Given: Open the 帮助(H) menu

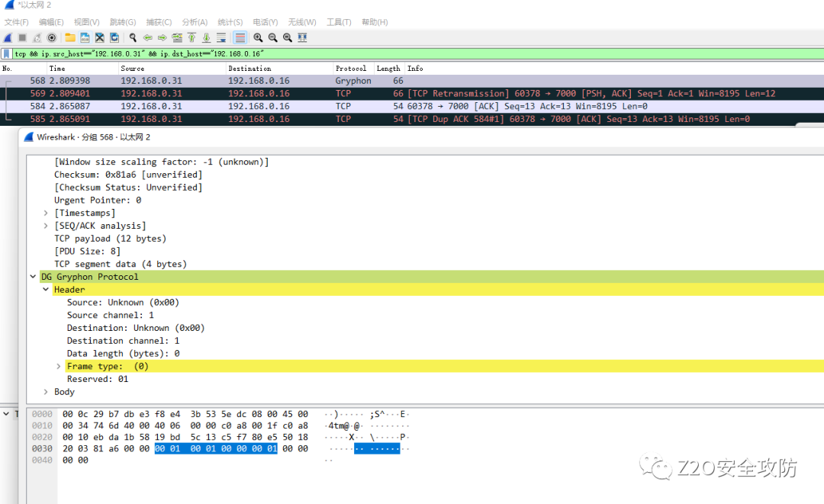Looking at the screenshot, I should (x=375, y=22).
